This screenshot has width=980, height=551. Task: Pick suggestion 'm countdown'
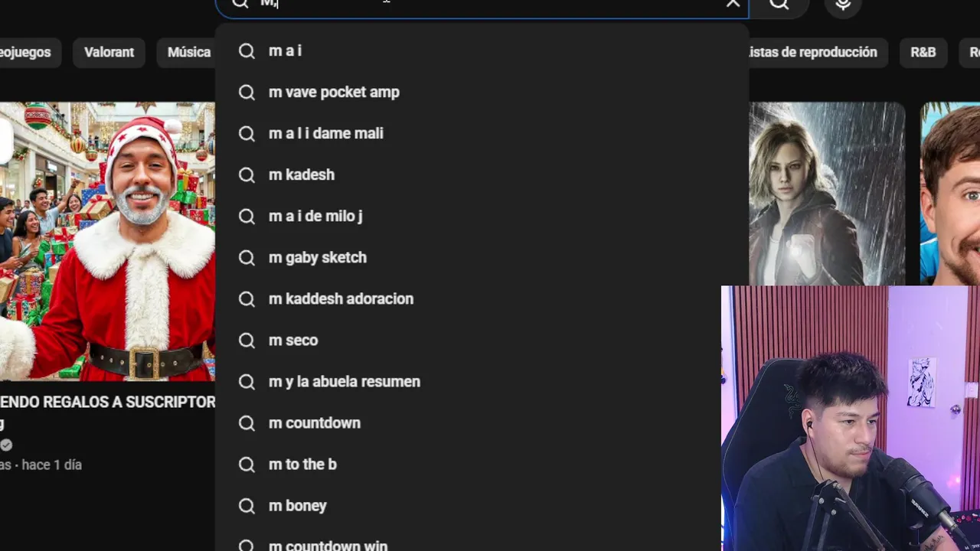click(482, 422)
